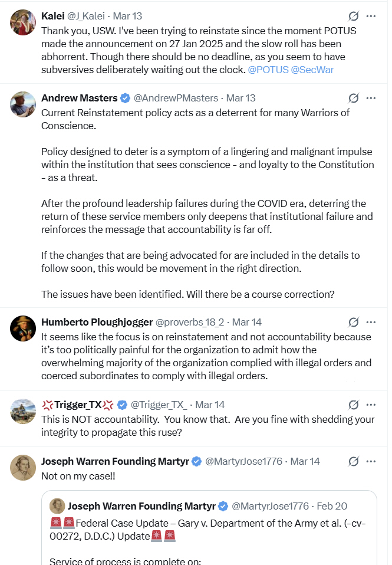Screen dimensions: 392x565
Task: Open the more options menu on Kalei's post
Action: (371, 16)
